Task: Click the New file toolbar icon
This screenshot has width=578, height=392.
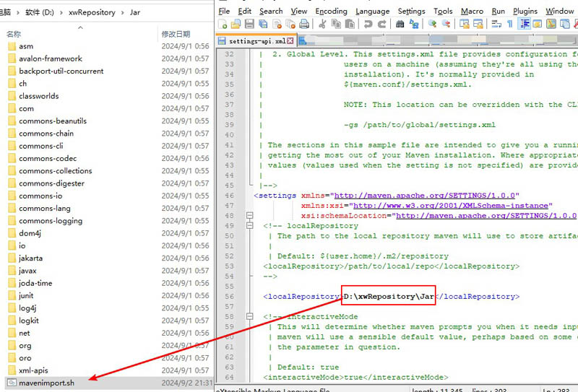Action: click(223, 25)
